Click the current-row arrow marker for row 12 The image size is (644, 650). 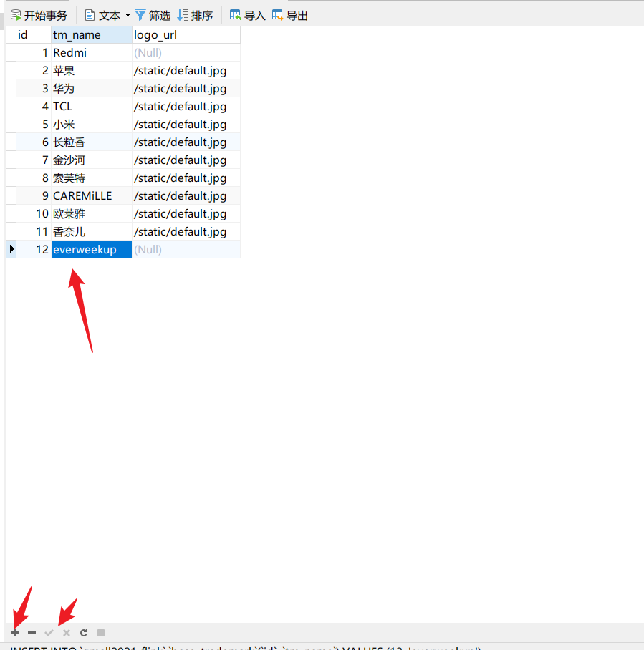tap(11, 248)
